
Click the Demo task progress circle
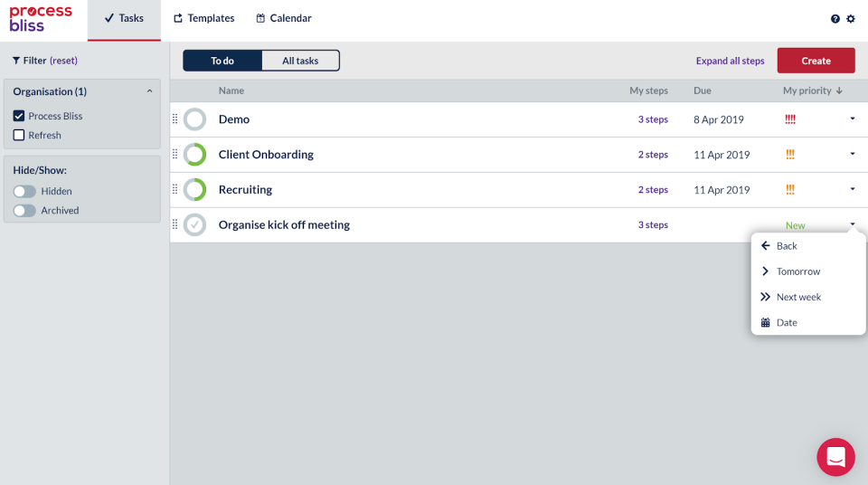coord(194,119)
